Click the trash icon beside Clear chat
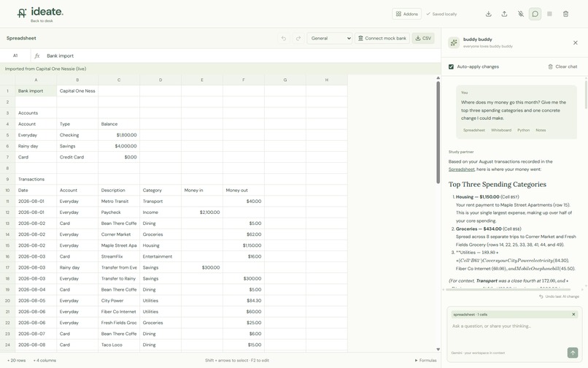 pos(550,67)
